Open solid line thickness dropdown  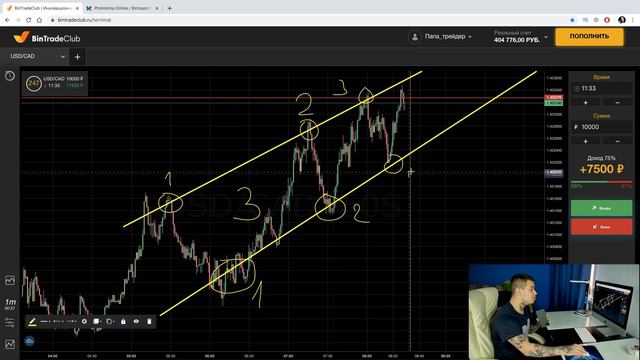(45, 322)
